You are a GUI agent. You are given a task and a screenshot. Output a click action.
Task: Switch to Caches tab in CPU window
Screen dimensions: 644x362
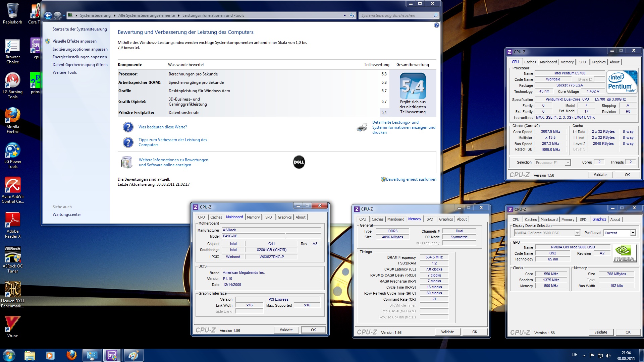click(530, 62)
